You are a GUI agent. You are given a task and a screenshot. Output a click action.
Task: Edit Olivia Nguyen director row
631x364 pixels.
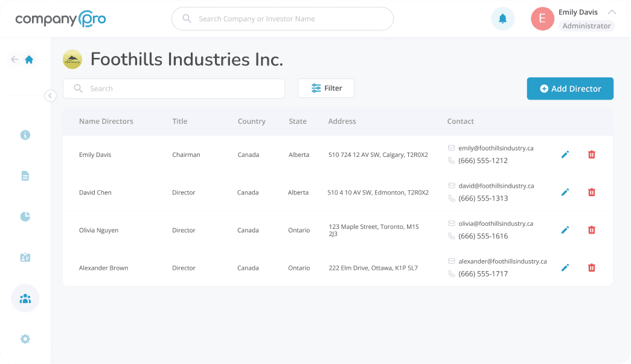[565, 230]
